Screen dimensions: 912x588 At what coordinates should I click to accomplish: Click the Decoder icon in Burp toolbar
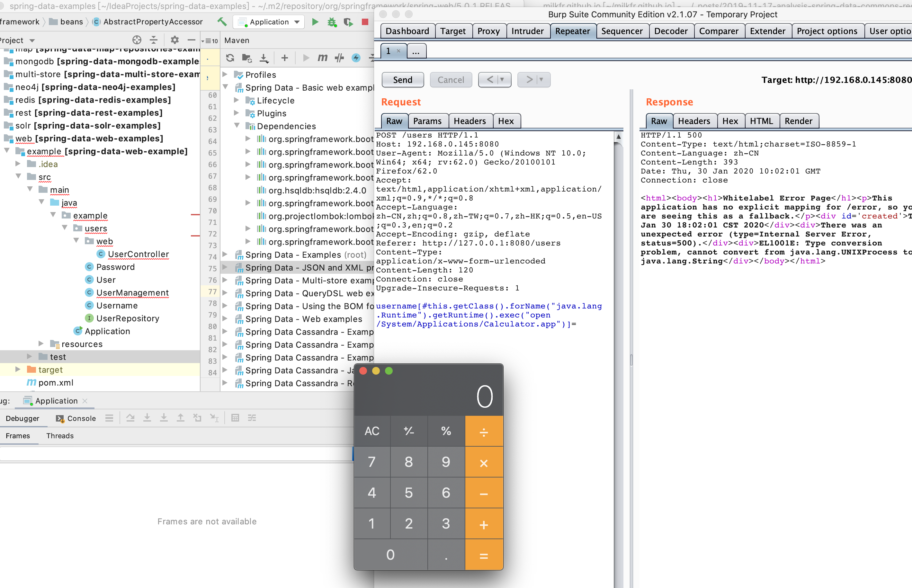[671, 31]
